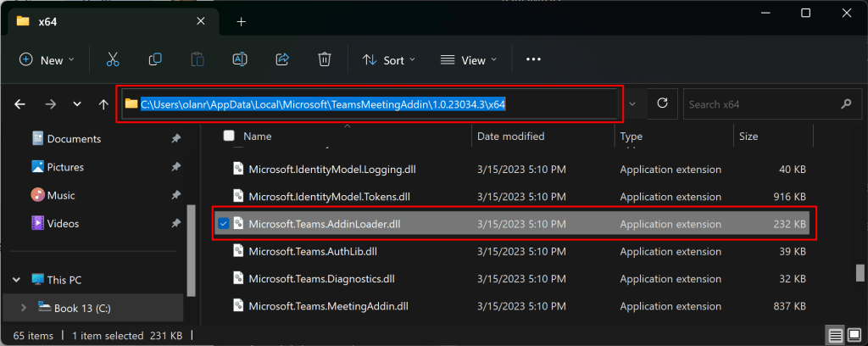Select This PC in navigation pane
Screen dimensions: 868x346
click(x=64, y=280)
